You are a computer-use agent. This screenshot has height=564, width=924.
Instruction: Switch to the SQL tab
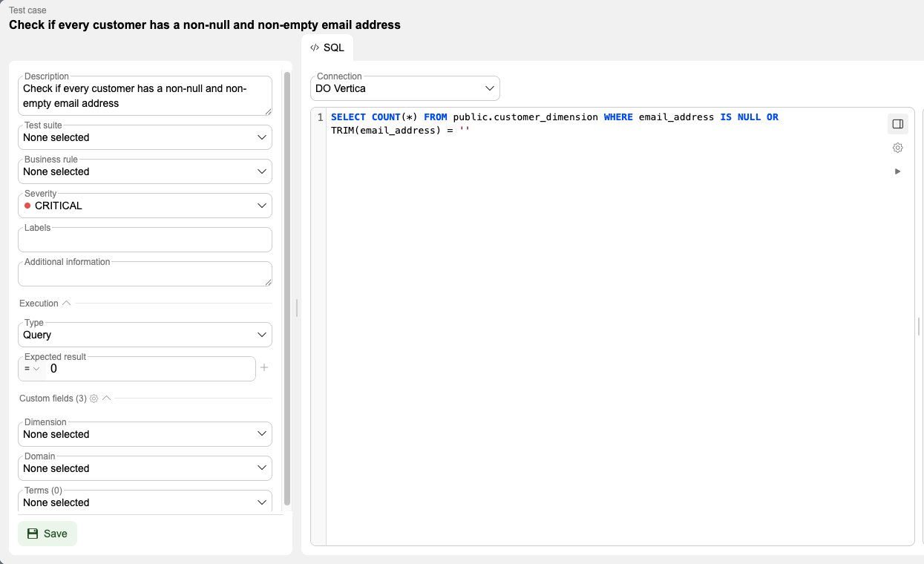(x=327, y=47)
